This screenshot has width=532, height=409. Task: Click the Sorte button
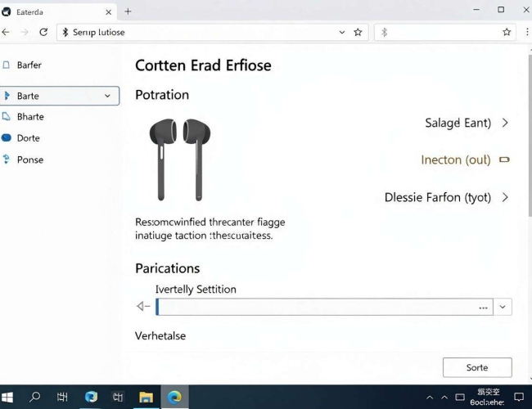[477, 367]
